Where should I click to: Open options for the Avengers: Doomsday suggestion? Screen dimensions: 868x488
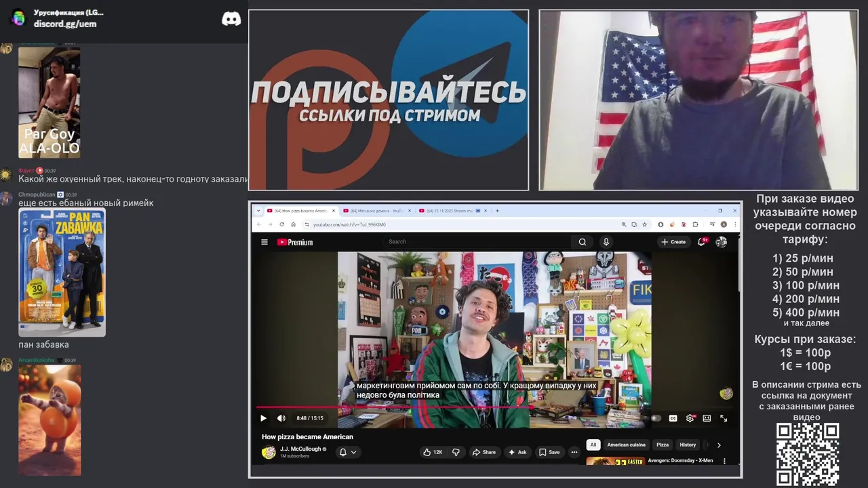724,461
